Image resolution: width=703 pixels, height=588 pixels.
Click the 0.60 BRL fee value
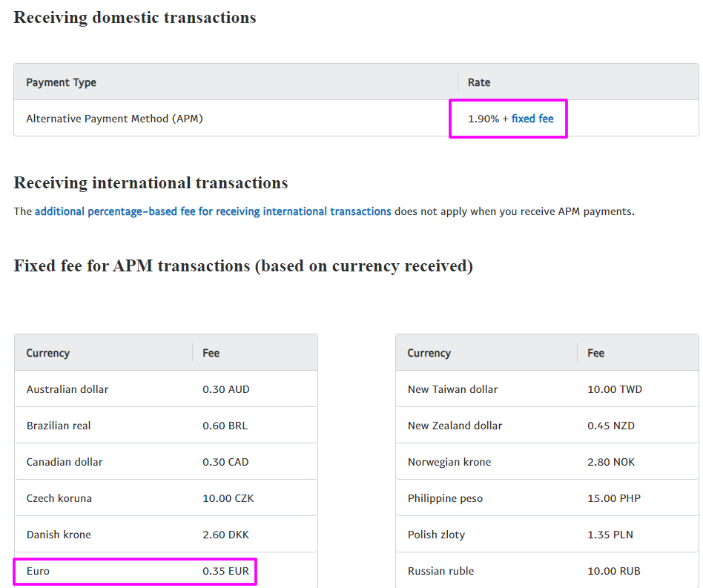coord(225,426)
